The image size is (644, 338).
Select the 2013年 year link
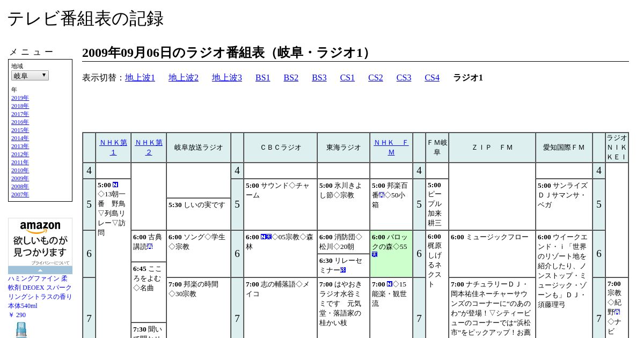(20, 146)
